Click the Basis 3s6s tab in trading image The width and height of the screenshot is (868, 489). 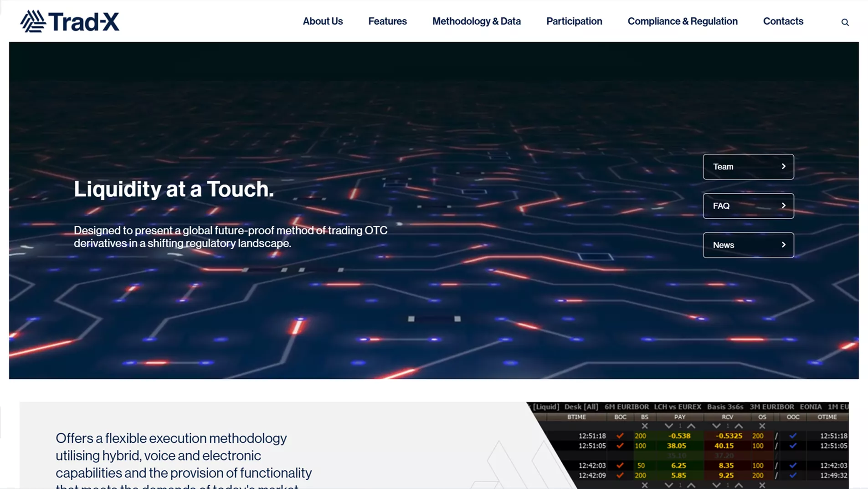pos(725,407)
